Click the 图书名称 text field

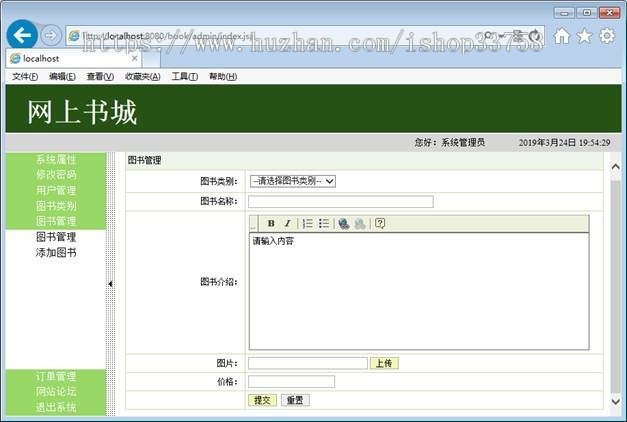pyautogui.click(x=341, y=202)
